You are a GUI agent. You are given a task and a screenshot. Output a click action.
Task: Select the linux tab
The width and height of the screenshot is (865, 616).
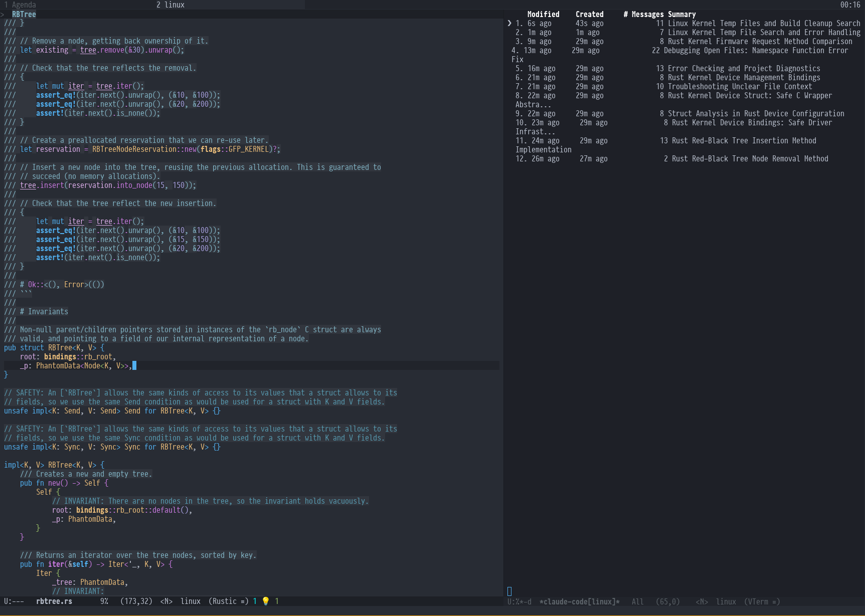coord(170,5)
